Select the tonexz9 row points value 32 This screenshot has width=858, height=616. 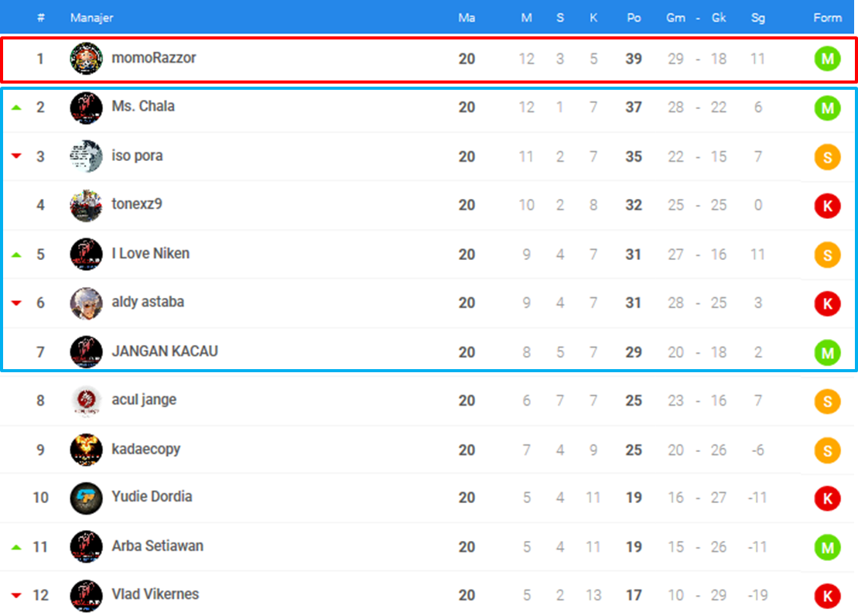click(x=634, y=205)
